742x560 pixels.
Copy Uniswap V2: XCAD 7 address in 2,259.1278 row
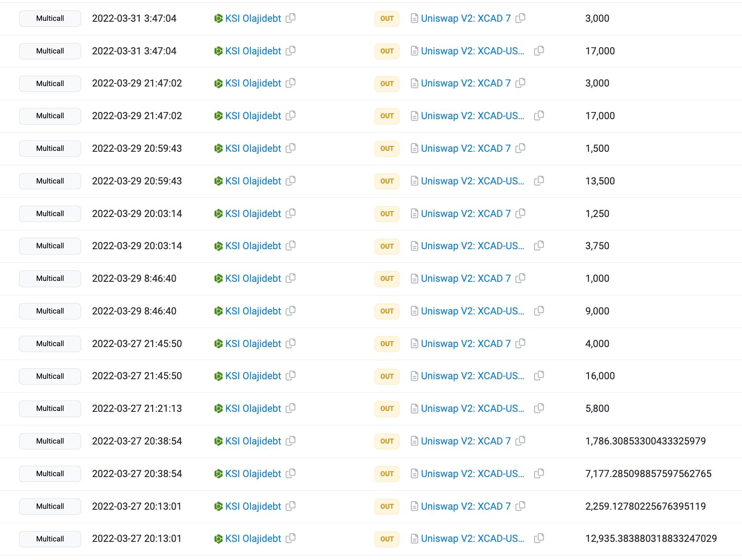520,506
